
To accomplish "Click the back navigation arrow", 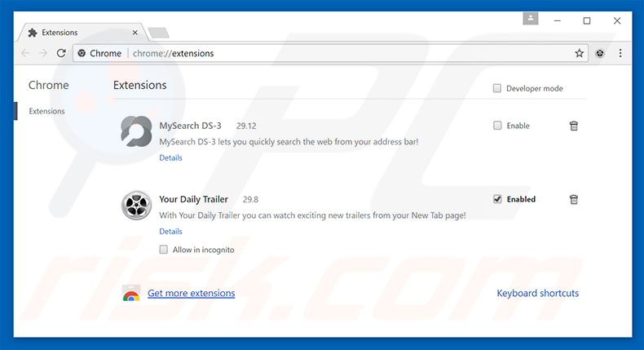I will 25,53.
